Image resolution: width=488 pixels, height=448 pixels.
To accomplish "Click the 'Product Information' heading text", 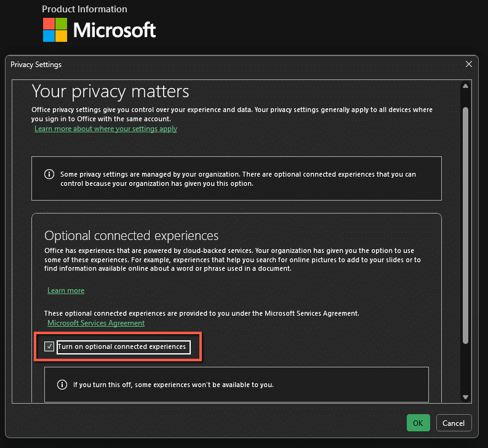I will point(85,9).
